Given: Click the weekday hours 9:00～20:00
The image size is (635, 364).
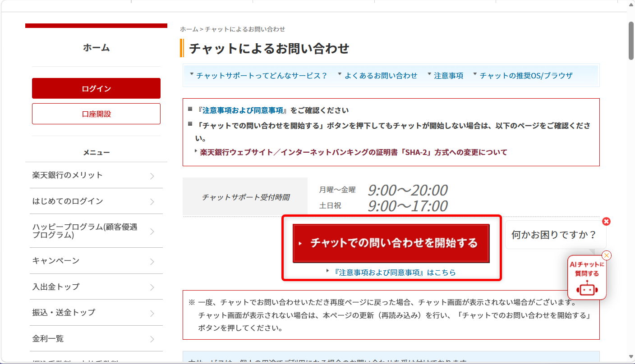Looking at the screenshot, I should pos(408,190).
